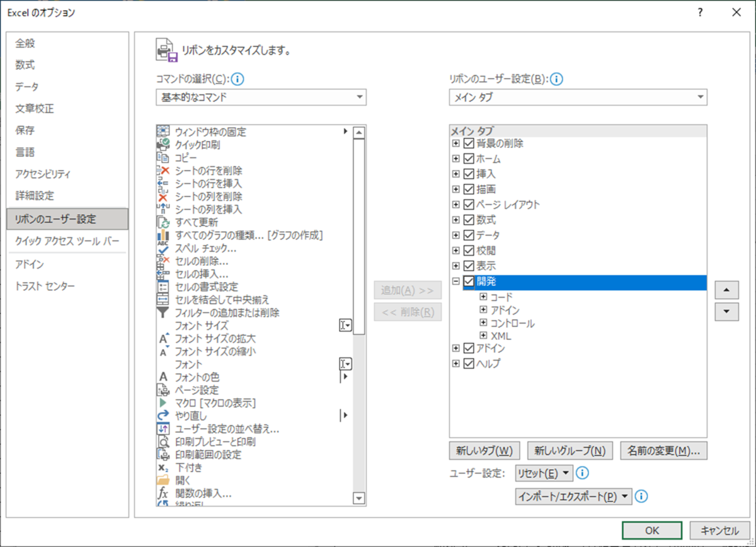Click the 印刷プレビューと印刷 icon
The image size is (756, 547).
tap(163, 441)
